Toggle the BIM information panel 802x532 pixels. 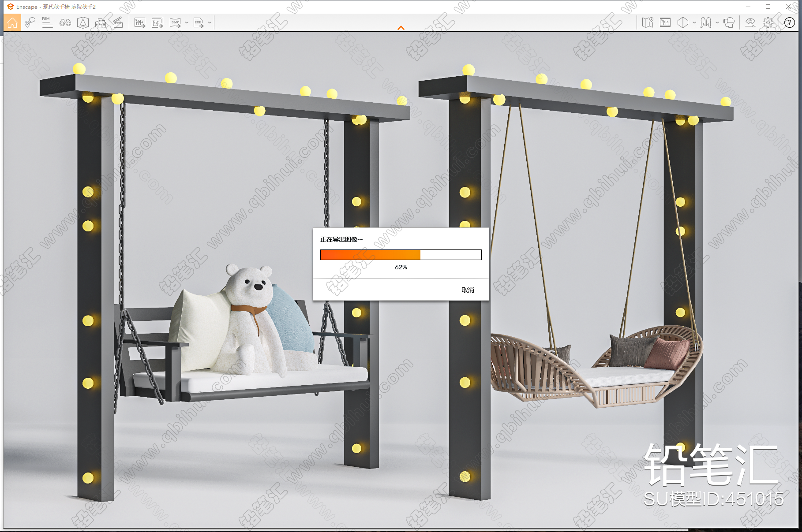click(47, 22)
